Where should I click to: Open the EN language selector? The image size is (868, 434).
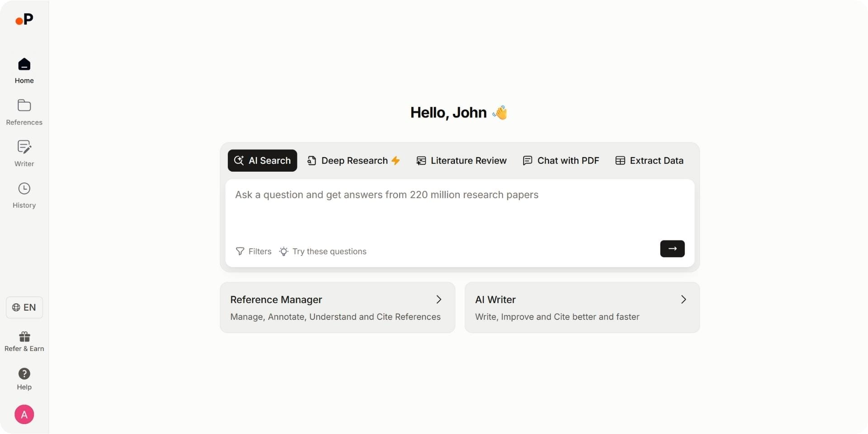tap(24, 307)
